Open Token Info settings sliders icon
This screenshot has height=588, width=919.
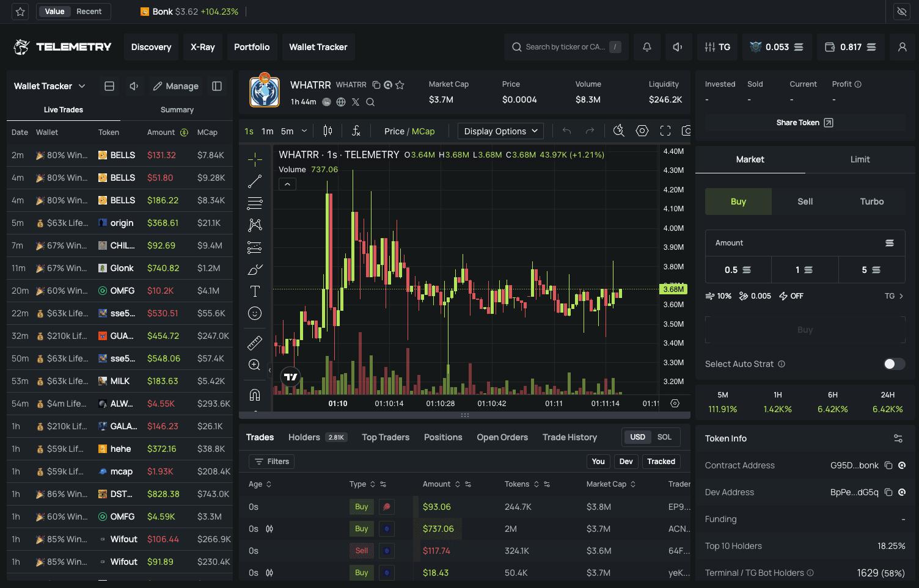898,438
